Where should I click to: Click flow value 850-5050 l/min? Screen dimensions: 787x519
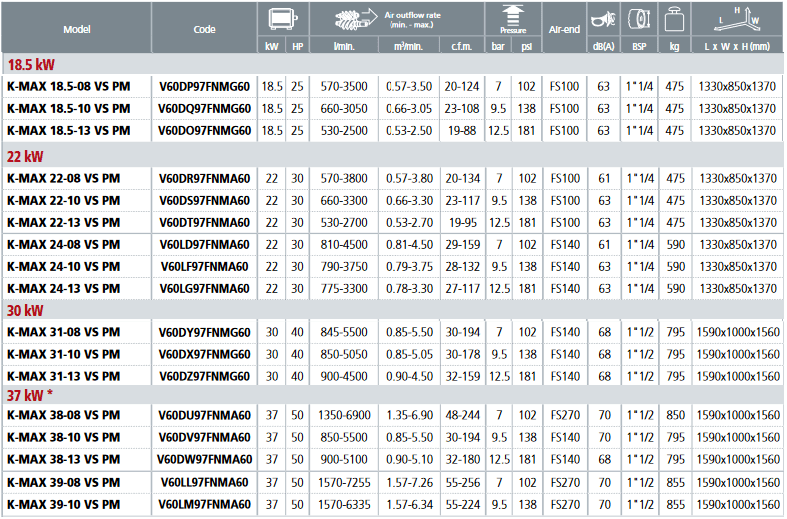tap(344, 354)
